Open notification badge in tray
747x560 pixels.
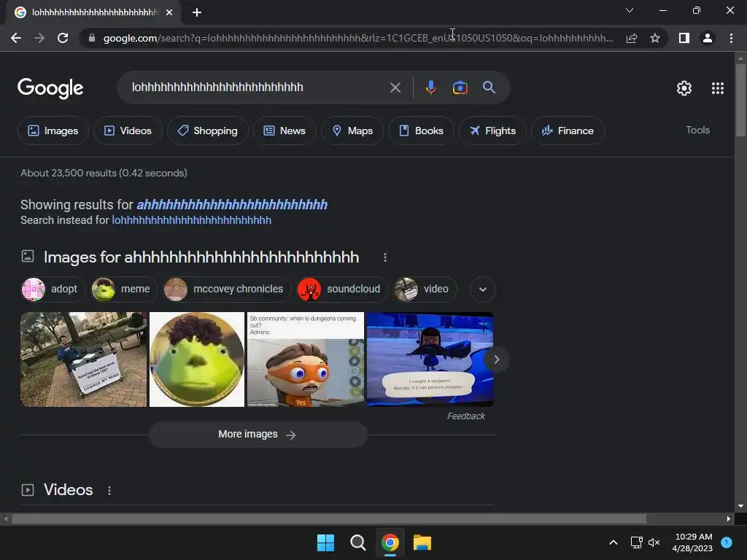[x=727, y=542]
